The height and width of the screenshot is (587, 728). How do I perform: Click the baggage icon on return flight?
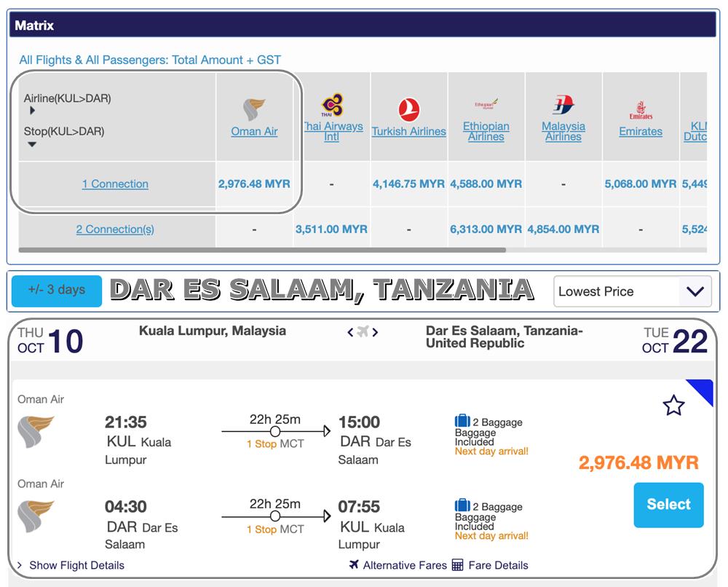[x=462, y=505]
